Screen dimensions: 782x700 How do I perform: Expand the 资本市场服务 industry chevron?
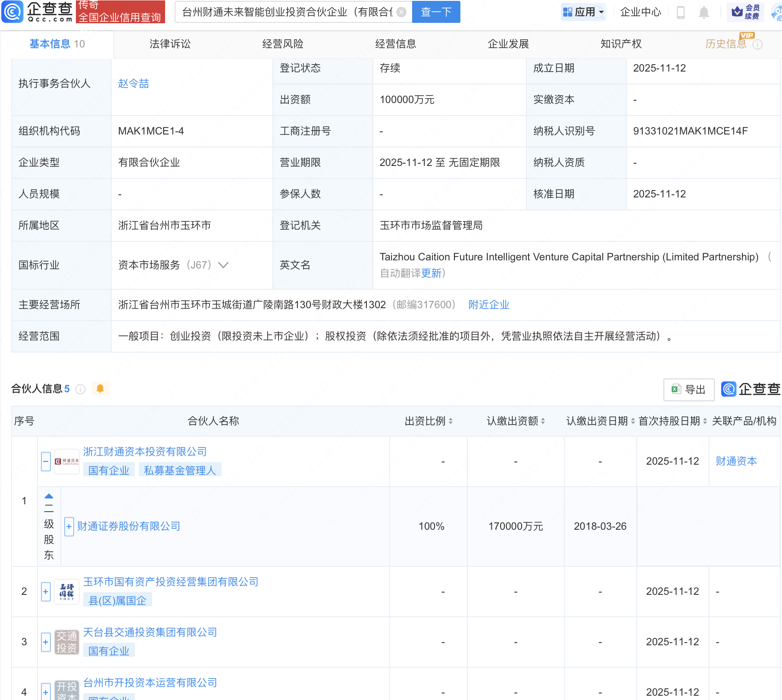point(223,265)
